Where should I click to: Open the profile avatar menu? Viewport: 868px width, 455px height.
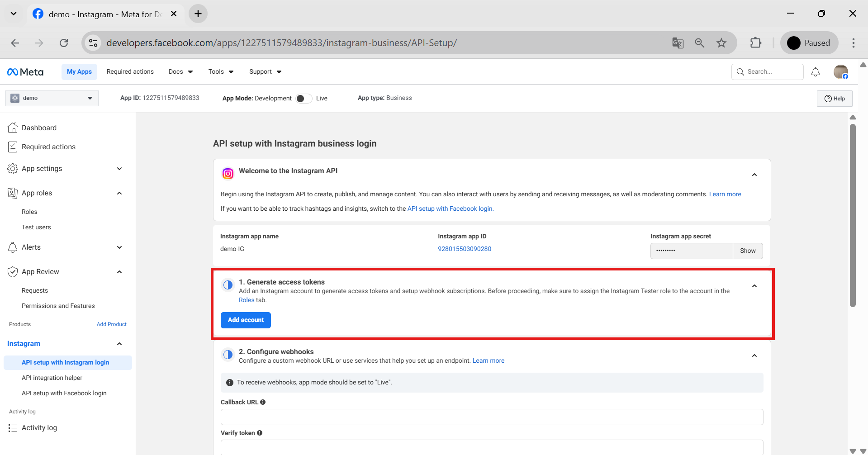pos(841,72)
